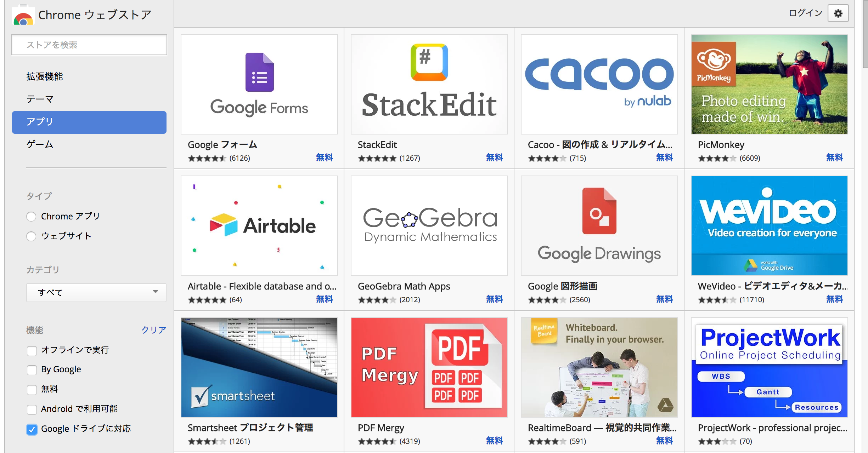Screen dimensions: 868x453
Task: Click the Chrome Web Store logo icon
Action: coord(23,15)
